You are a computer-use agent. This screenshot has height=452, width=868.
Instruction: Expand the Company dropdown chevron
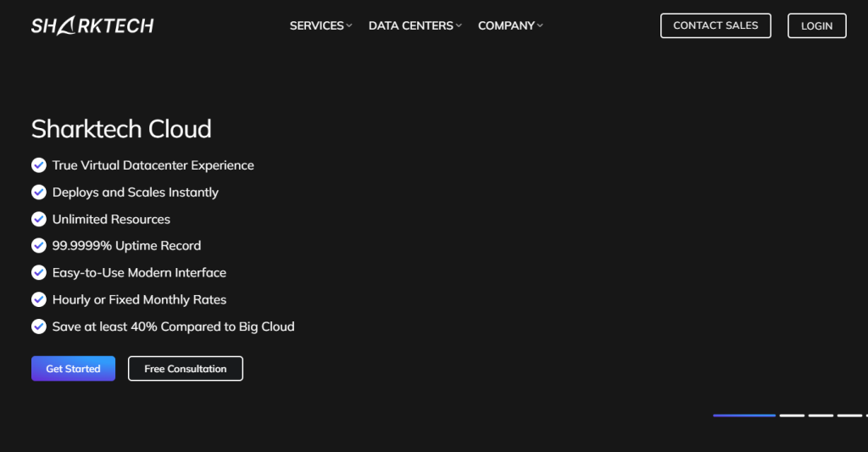tap(540, 26)
